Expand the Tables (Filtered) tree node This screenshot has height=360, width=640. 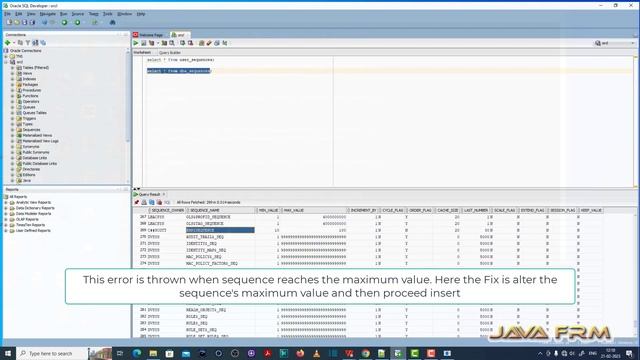click(13, 68)
